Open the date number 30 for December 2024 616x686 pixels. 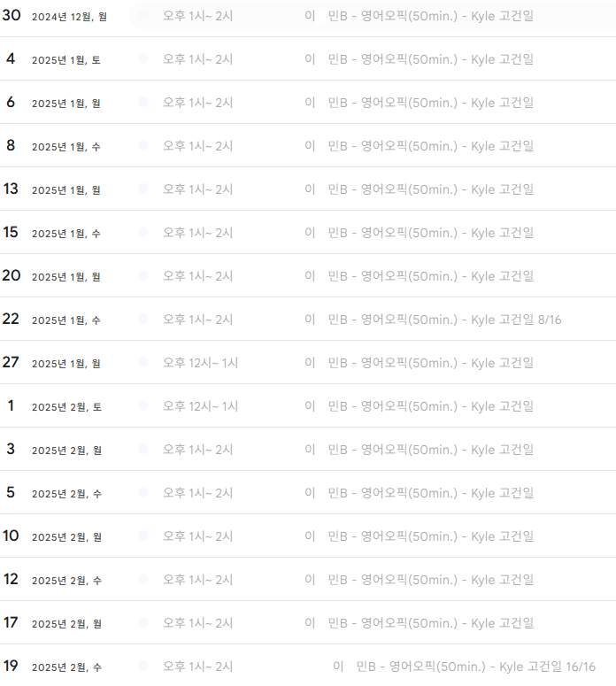point(12,15)
